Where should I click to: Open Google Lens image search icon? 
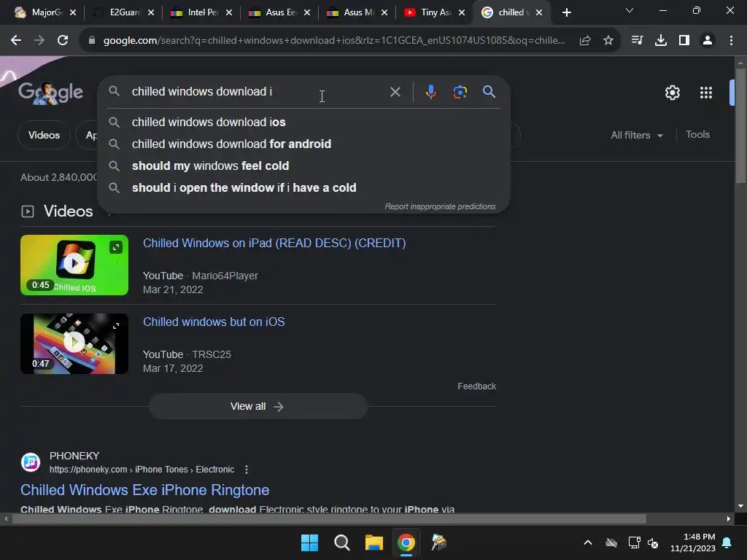click(x=460, y=92)
